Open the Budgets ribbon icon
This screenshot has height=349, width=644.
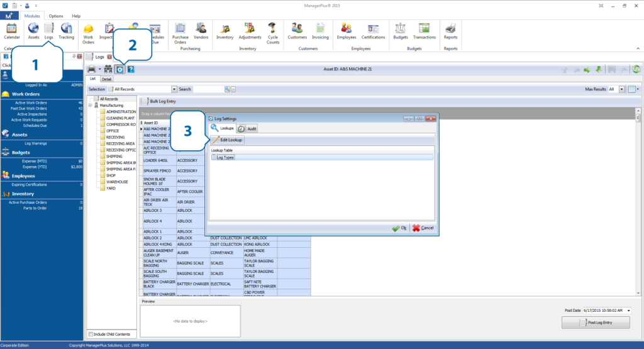pyautogui.click(x=400, y=31)
